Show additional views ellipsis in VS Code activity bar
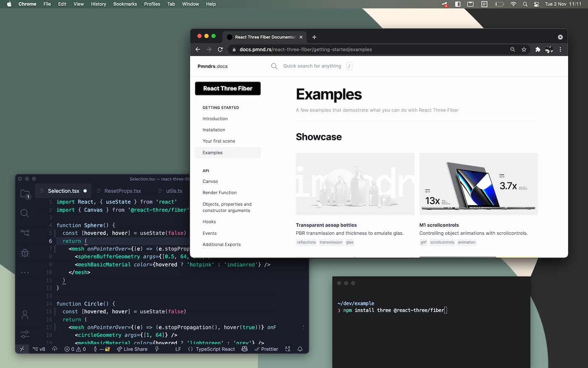Viewport: 588px width, 368px height. point(25,273)
